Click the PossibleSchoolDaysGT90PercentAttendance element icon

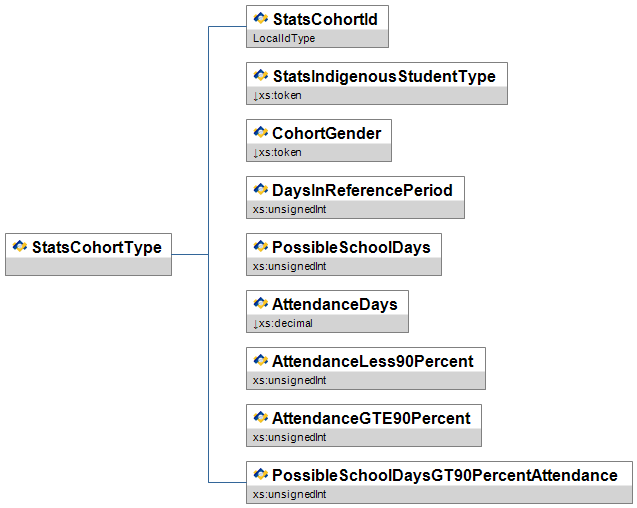(261, 475)
